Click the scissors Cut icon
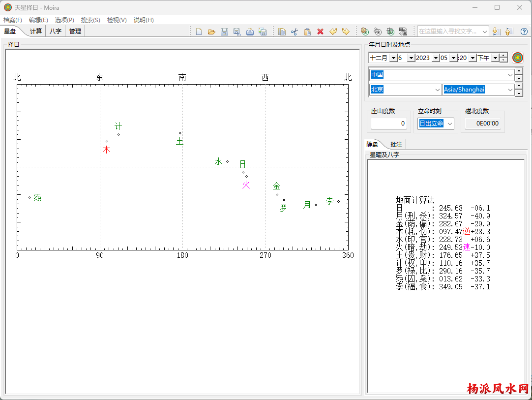Viewport: 532px width, 400px height. [295, 31]
